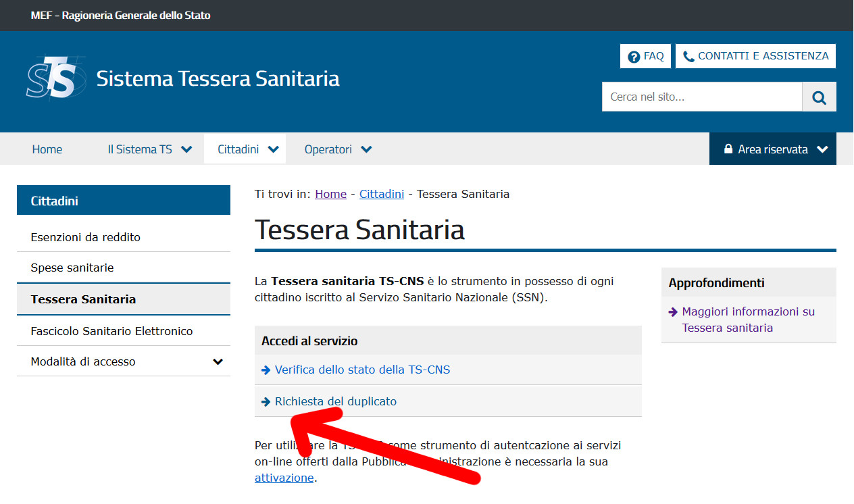Open Fascicolo Sanitario Elettronico sidebar entry
Image resolution: width=854 pixels, height=504 pixels.
(112, 331)
